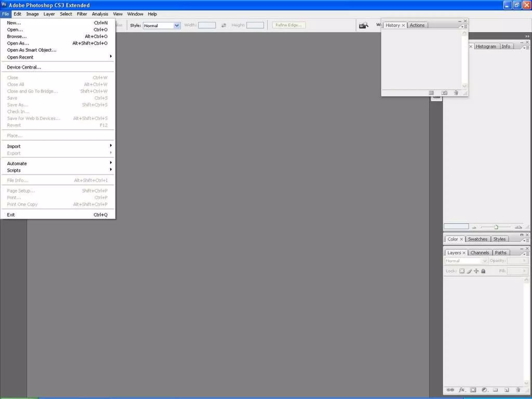Toggle lock transparent pixels in Layers
The image size is (532, 399).
click(462, 271)
